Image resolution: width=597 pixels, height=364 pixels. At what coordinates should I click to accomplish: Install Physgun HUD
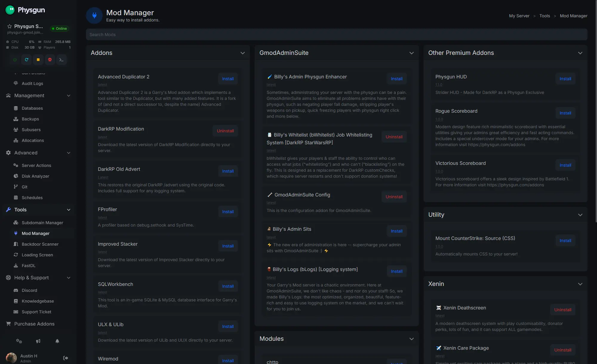pyautogui.click(x=565, y=79)
